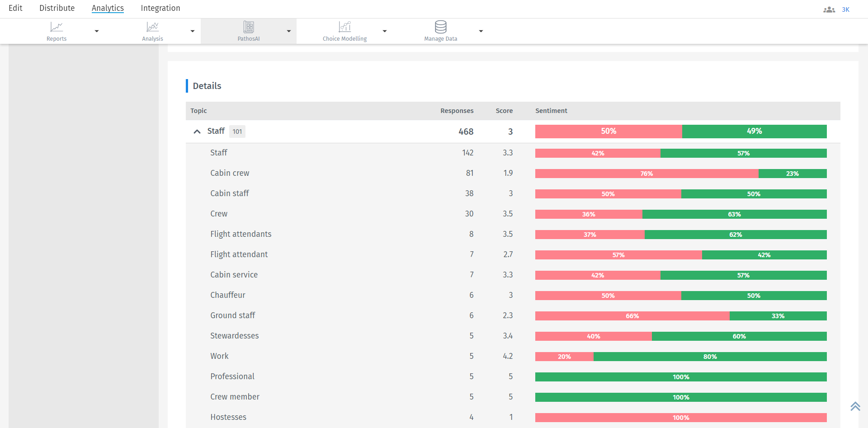Collapse the Staff topic row

point(197,132)
